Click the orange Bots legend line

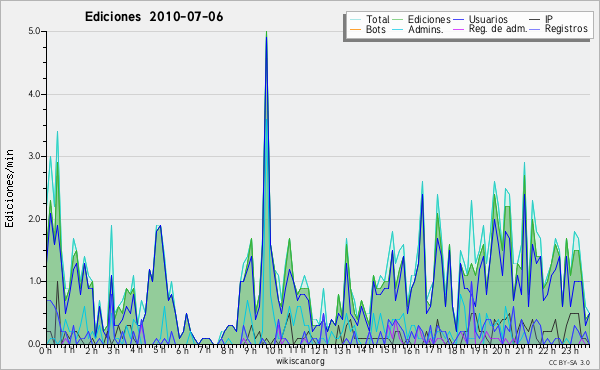pos(355,29)
